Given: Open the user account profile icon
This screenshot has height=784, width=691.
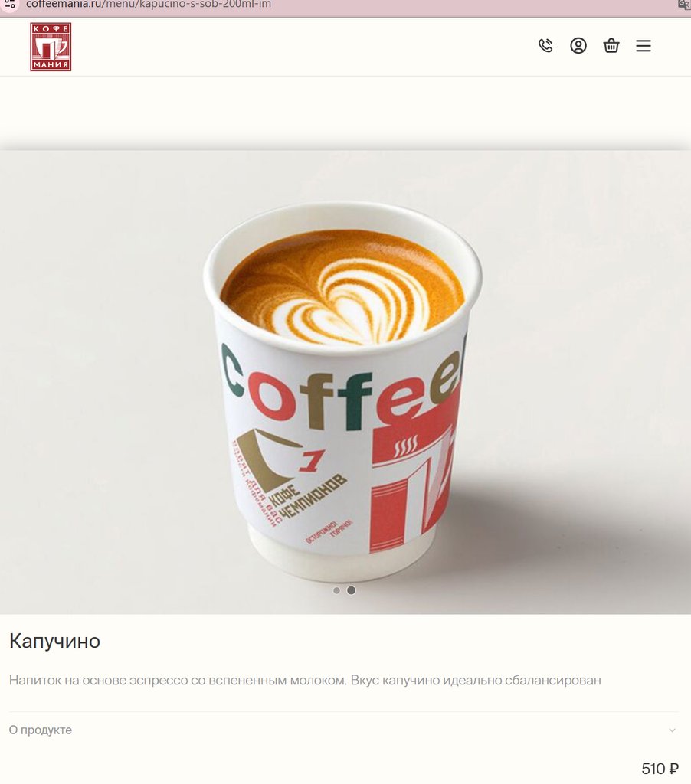Looking at the screenshot, I should point(578,45).
